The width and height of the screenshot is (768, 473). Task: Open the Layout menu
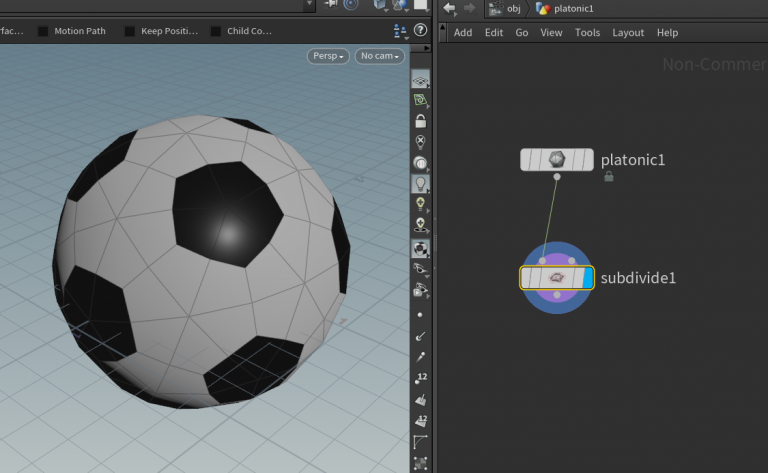[628, 33]
